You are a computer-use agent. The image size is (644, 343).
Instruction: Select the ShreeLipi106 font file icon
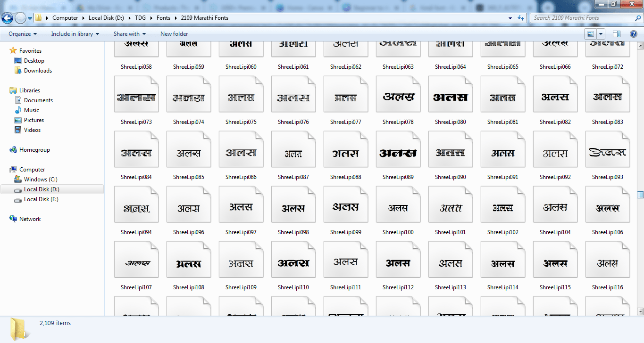(608, 204)
